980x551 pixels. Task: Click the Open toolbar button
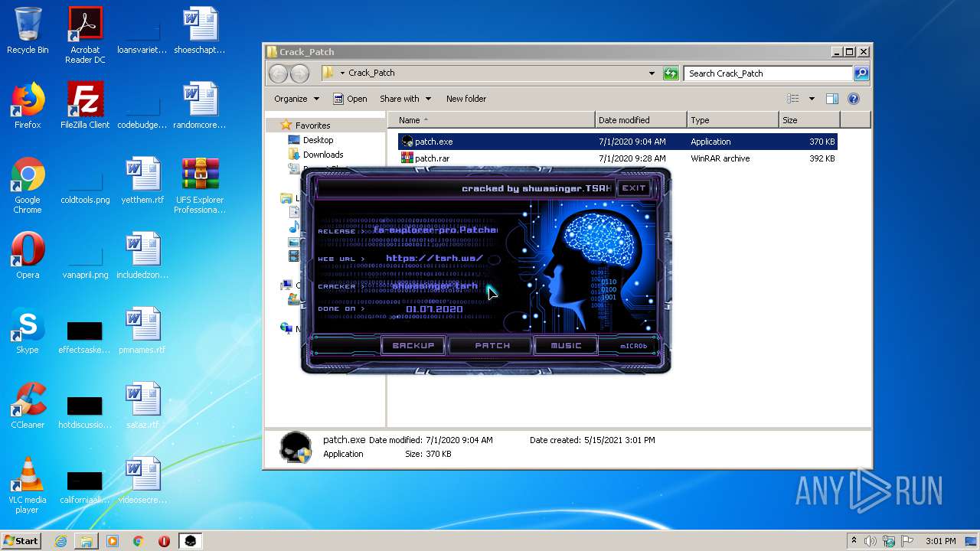click(x=350, y=99)
